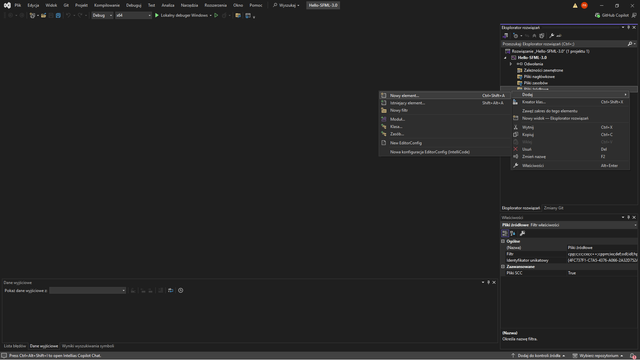Viewport: 640px width, 360px height.
Task: Expand the Odwołania node
Action: [511, 64]
